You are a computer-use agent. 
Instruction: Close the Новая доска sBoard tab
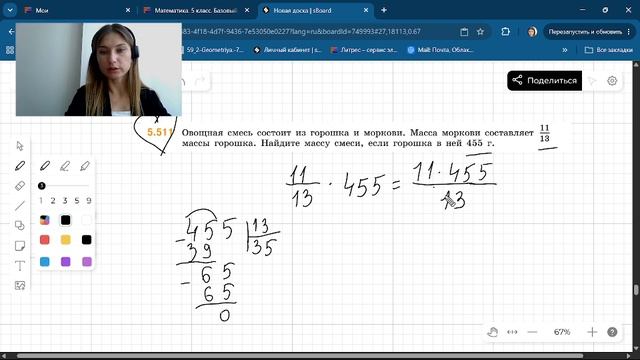pos(366,11)
